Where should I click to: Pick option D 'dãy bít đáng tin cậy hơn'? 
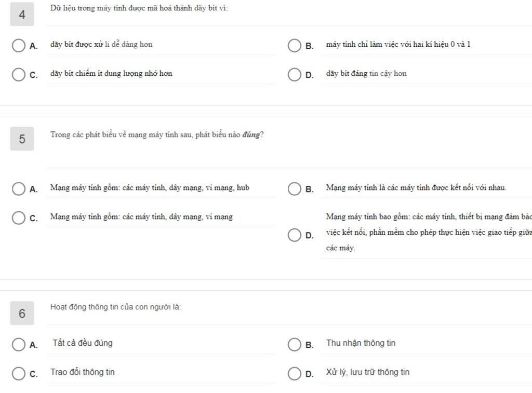[x=295, y=74]
